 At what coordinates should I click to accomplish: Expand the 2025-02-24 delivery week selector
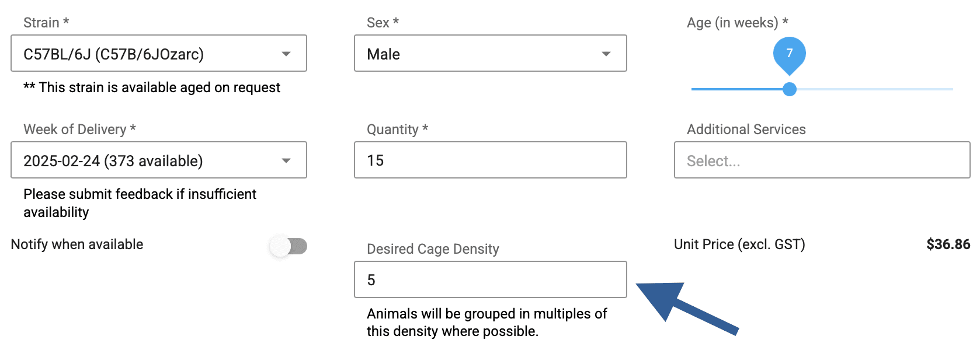[x=146, y=160]
